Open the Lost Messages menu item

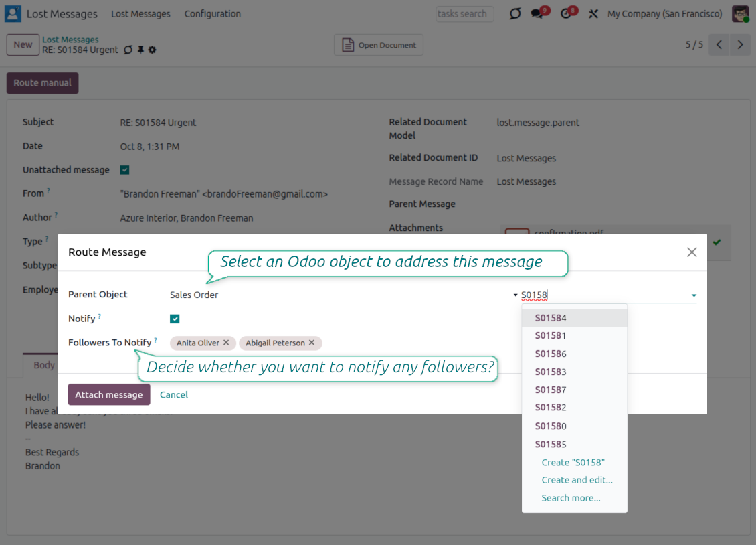tap(140, 14)
